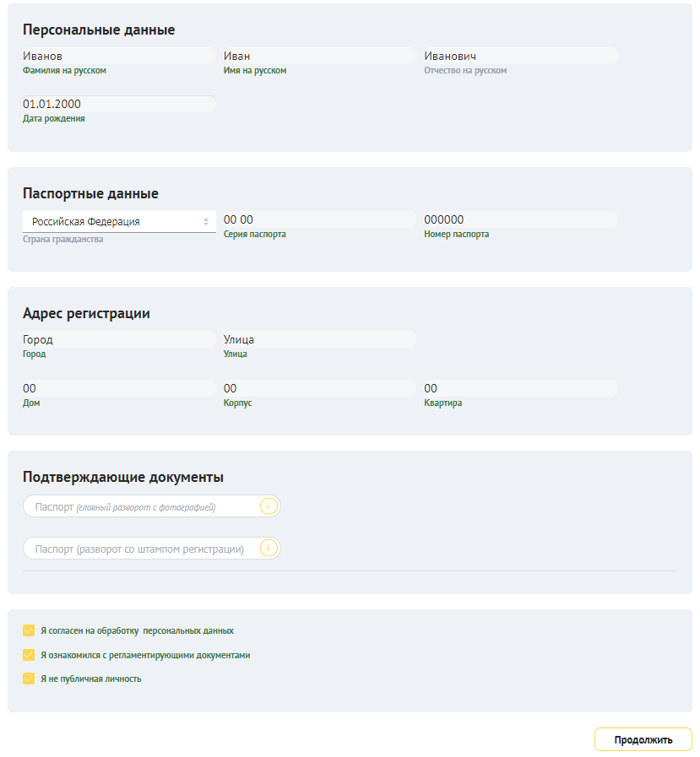Select the Квартира field
The image size is (700, 757).
(x=519, y=389)
